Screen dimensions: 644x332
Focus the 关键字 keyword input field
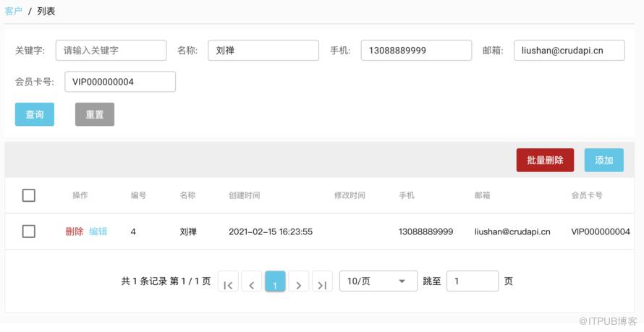coord(111,51)
